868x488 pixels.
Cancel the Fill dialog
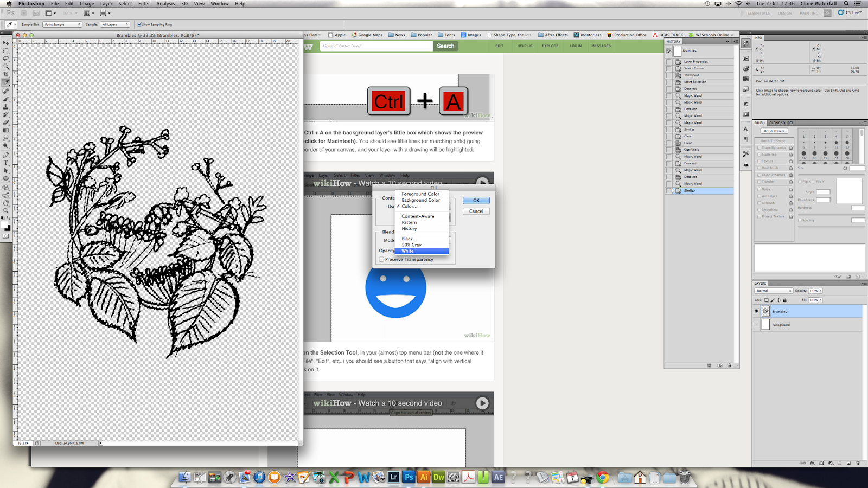pyautogui.click(x=476, y=211)
